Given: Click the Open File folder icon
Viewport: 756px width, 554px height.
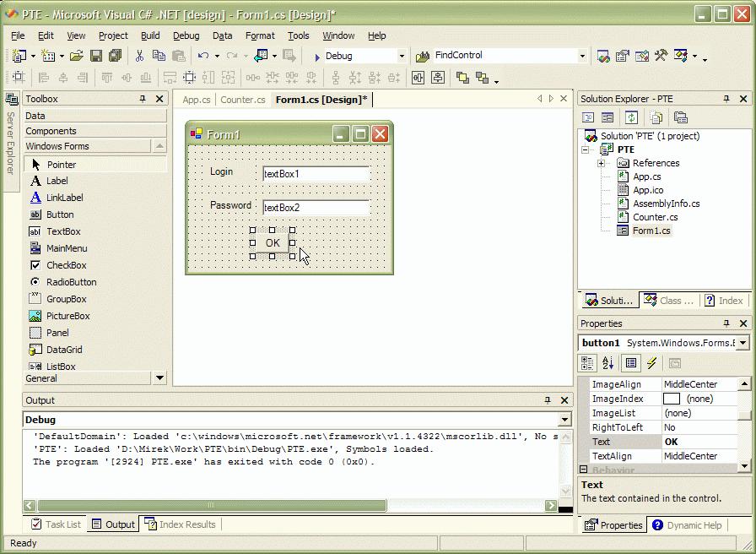Looking at the screenshot, I should pos(77,56).
